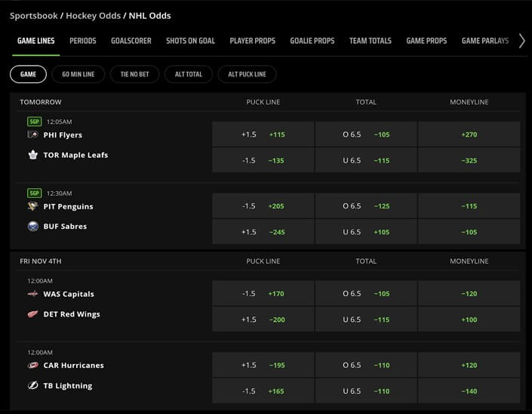Open the Game Parlays tab
Viewport: 532px width, 414px height.
tap(485, 41)
